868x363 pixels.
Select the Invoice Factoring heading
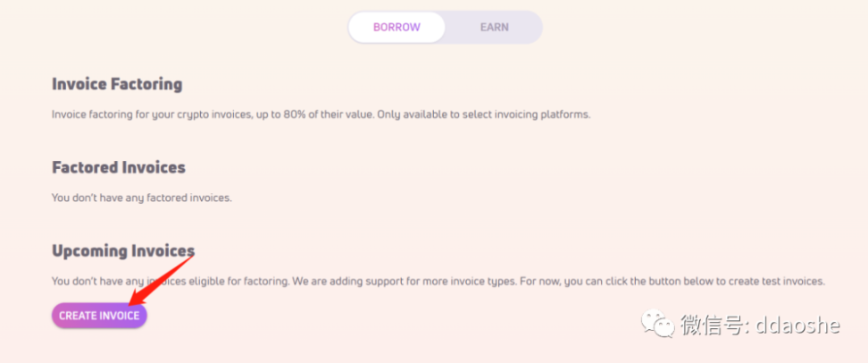pos(117,85)
